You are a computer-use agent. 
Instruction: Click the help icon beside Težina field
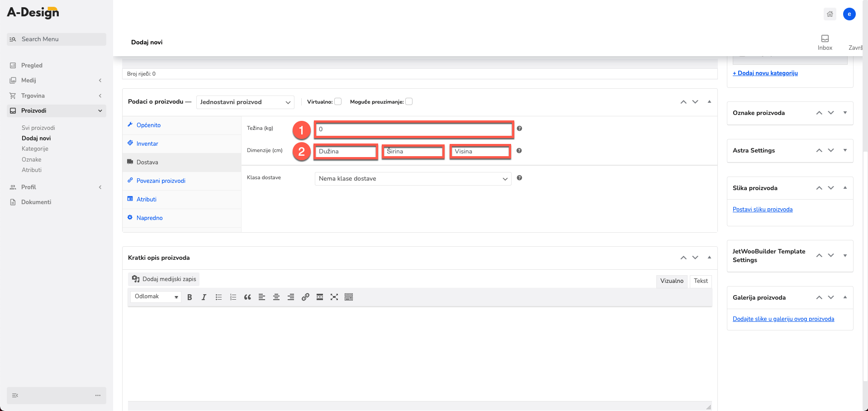tap(519, 129)
